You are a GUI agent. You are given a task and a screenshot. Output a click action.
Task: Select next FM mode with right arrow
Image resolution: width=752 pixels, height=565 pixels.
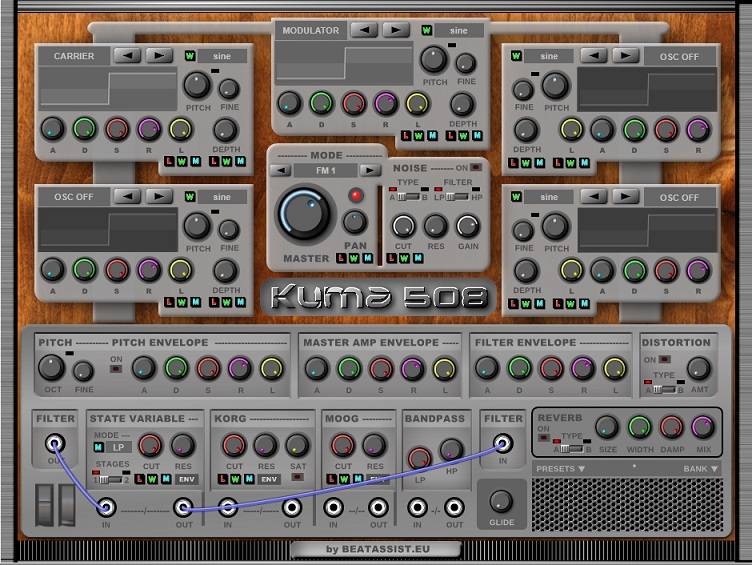370,170
